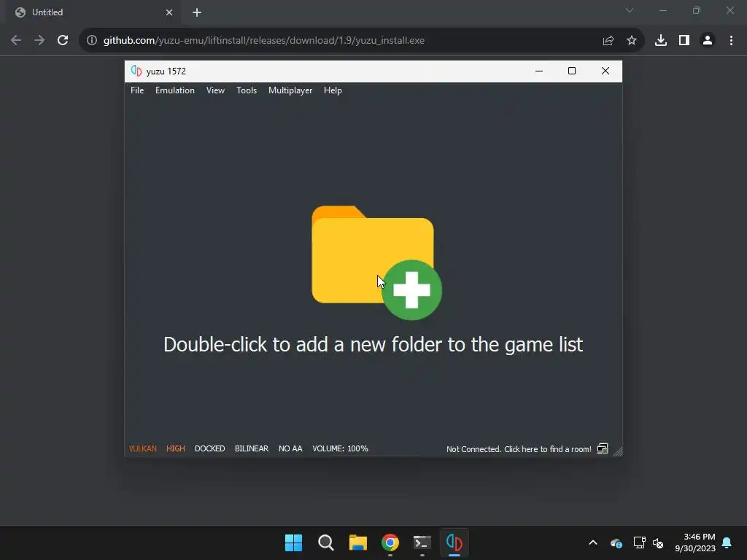This screenshot has height=560, width=747.
Task: Open the clock showing 3:46 PM
Action: pos(695,542)
